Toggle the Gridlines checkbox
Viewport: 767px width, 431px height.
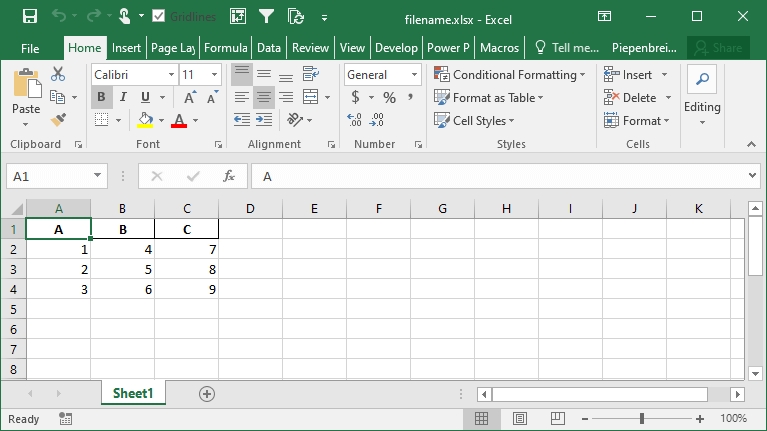tap(159, 16)
